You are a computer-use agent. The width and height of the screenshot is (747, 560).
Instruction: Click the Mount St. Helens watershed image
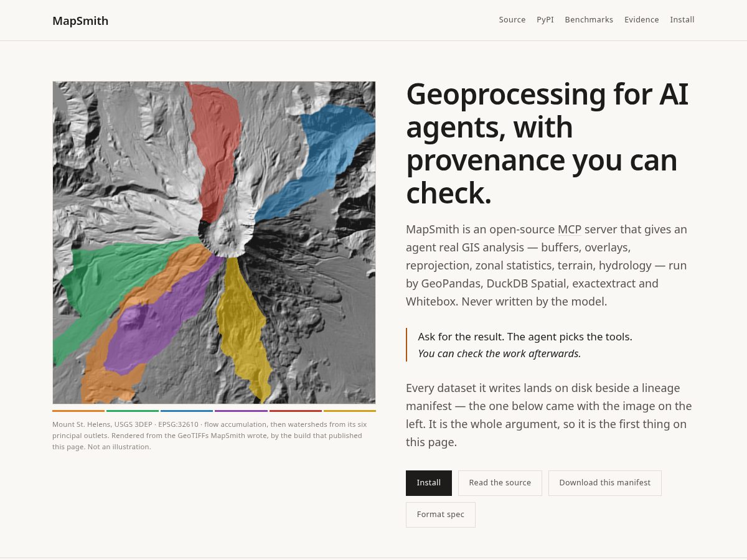pos(214,243)
